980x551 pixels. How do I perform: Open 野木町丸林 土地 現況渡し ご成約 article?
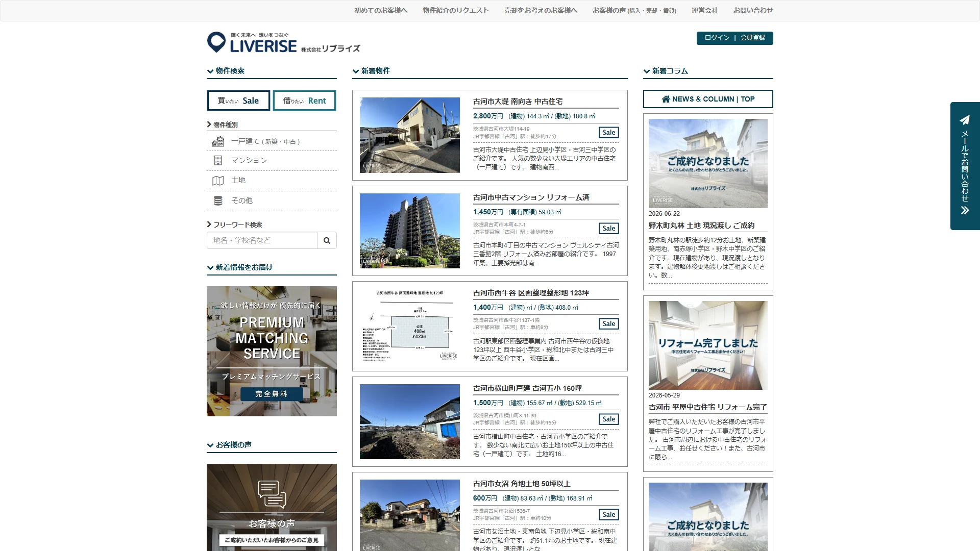[x=701, y=226]
